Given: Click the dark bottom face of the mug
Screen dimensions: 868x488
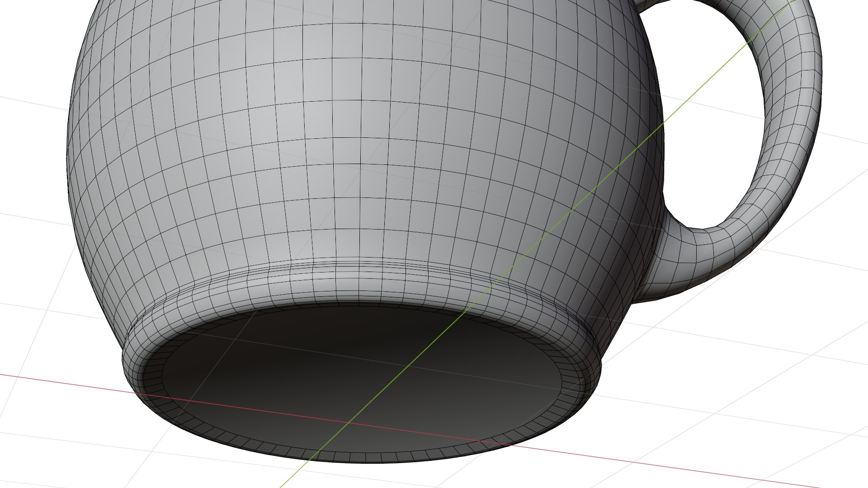Looking at the screenshot, I should (362, 380).
